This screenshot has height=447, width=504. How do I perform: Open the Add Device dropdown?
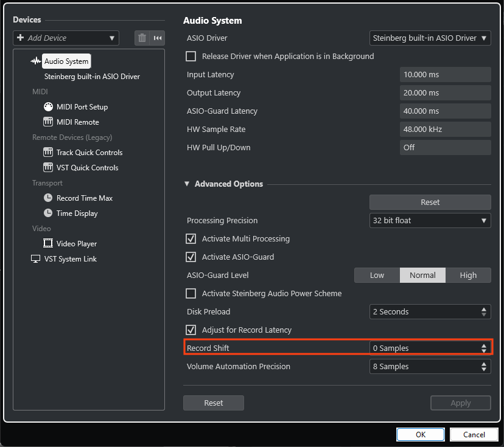66,38
